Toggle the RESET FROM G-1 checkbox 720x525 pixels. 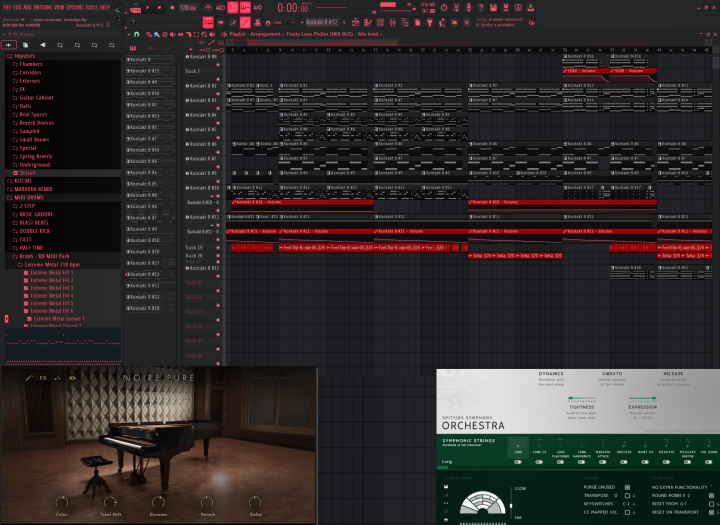tap(711, 504)
